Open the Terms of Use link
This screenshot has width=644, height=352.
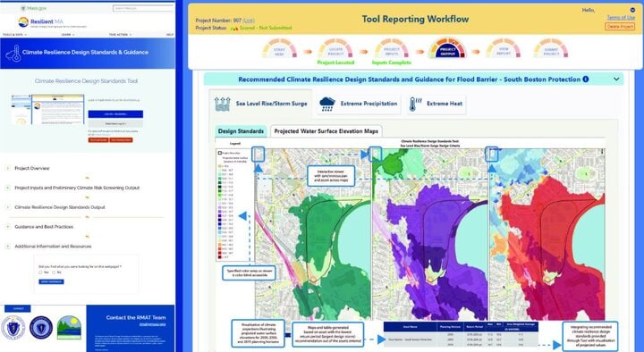pyautogui.click(x=621, y=18)
